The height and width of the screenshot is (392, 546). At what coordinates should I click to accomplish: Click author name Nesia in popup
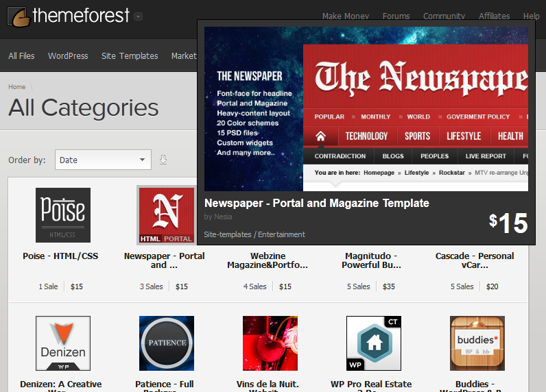point(223,217)
